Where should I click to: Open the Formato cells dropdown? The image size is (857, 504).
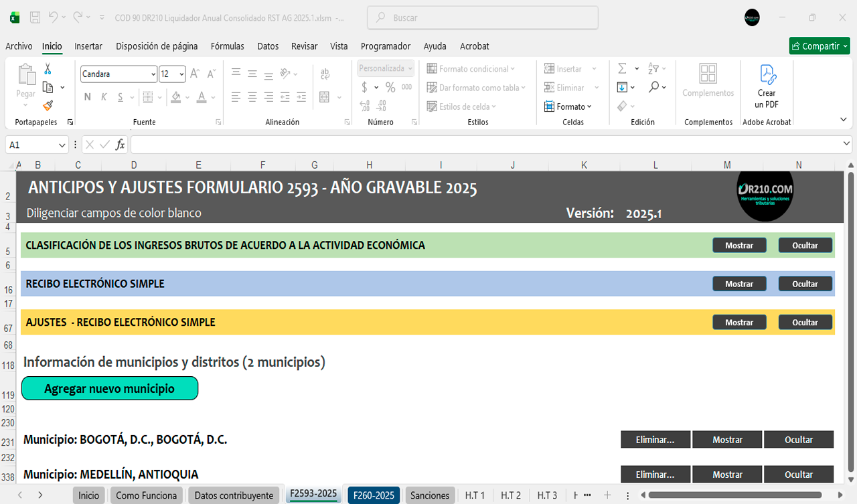570,106
